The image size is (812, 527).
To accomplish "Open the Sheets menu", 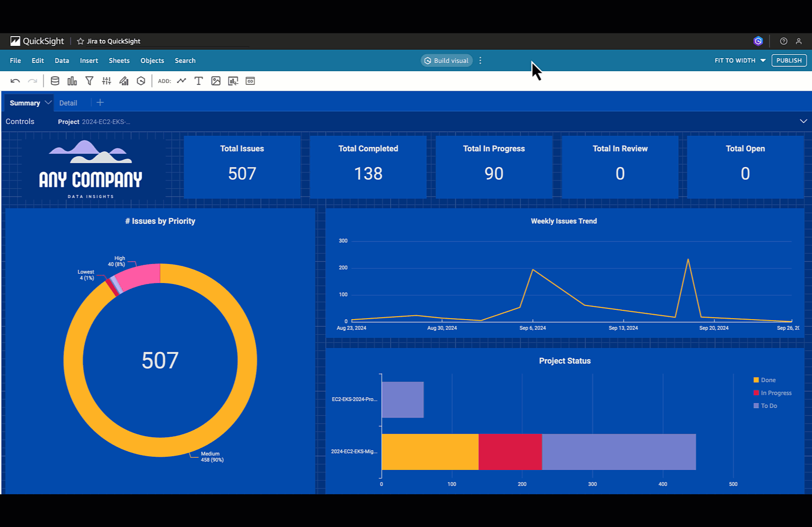I will pos(119,61).
